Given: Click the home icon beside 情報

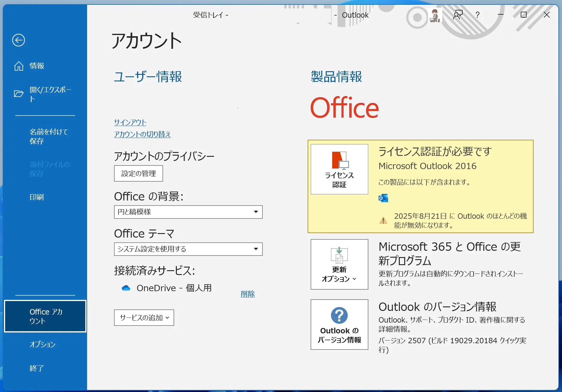Looking at the screenshot, I should [19, 66].
